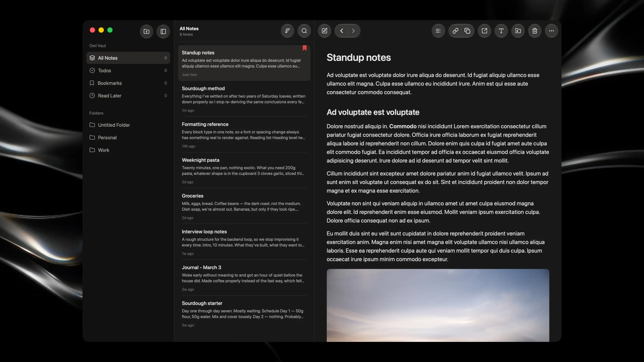Image resolution: width=644 pixels, height=362 pixels.
Task: Go back with the left chevron
Action: click(x=342, y=31)
